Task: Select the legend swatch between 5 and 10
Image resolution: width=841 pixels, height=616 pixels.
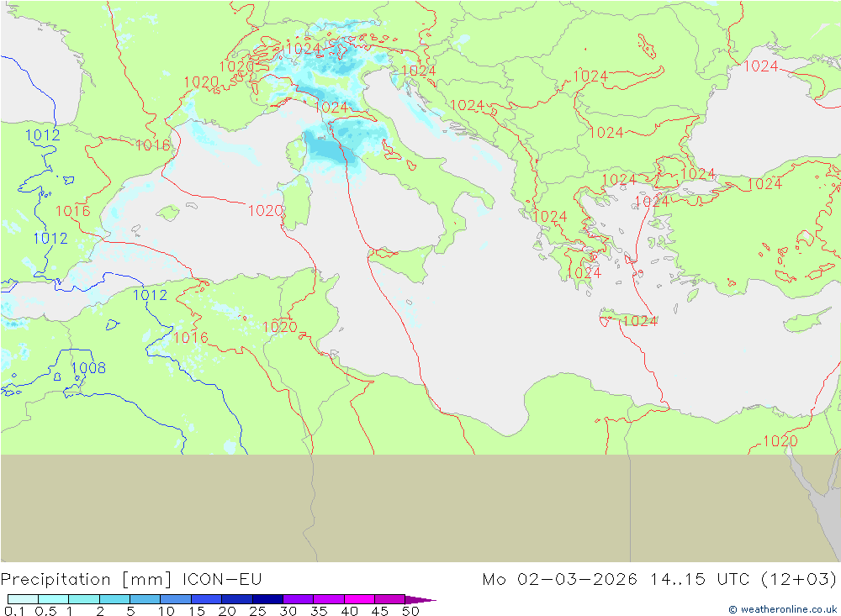Action: click(145, 599)
